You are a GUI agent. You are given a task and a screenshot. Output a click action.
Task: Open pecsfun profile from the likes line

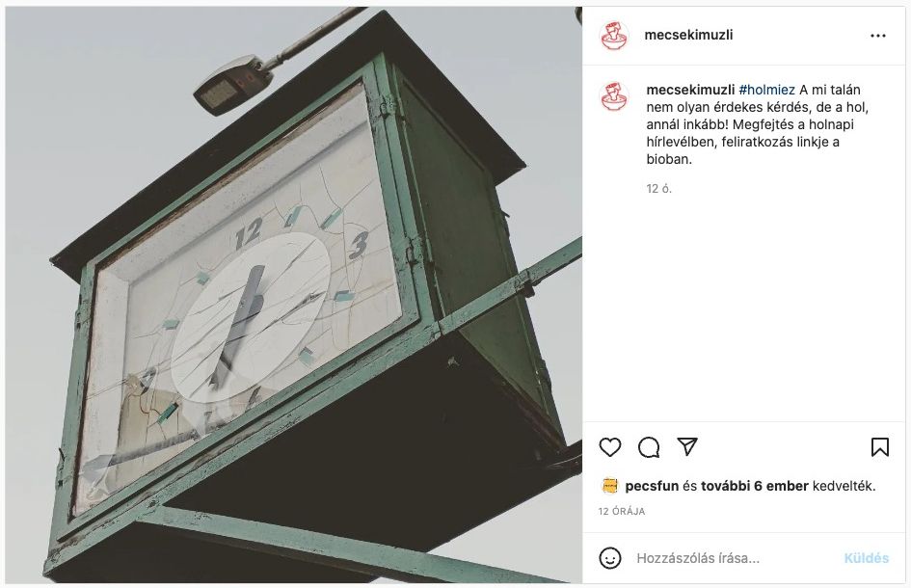coord(652,486)
